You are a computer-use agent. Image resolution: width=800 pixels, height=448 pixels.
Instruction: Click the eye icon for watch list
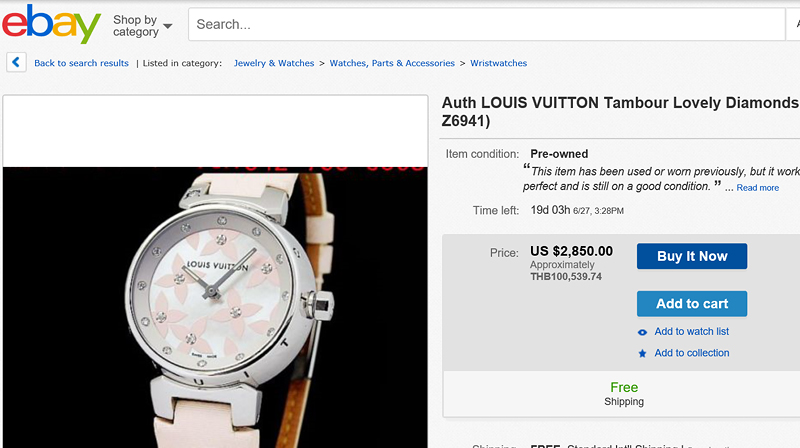(x=642, y=332)
